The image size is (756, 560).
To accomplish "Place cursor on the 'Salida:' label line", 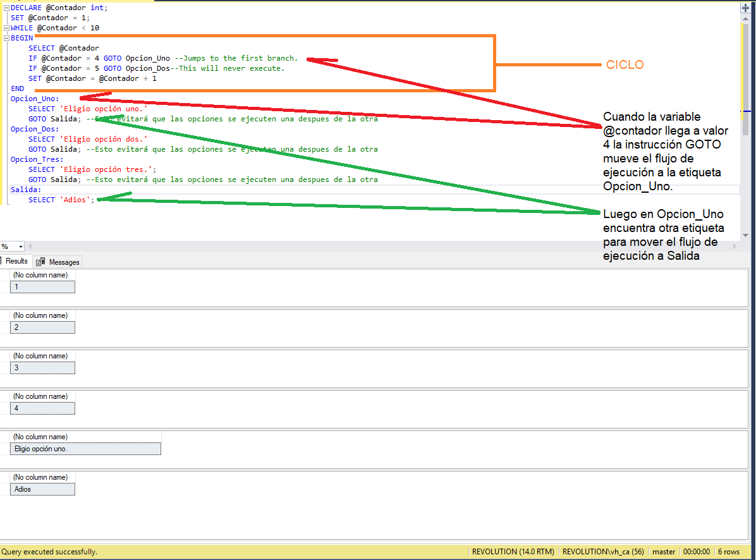I will click(26, 190).
